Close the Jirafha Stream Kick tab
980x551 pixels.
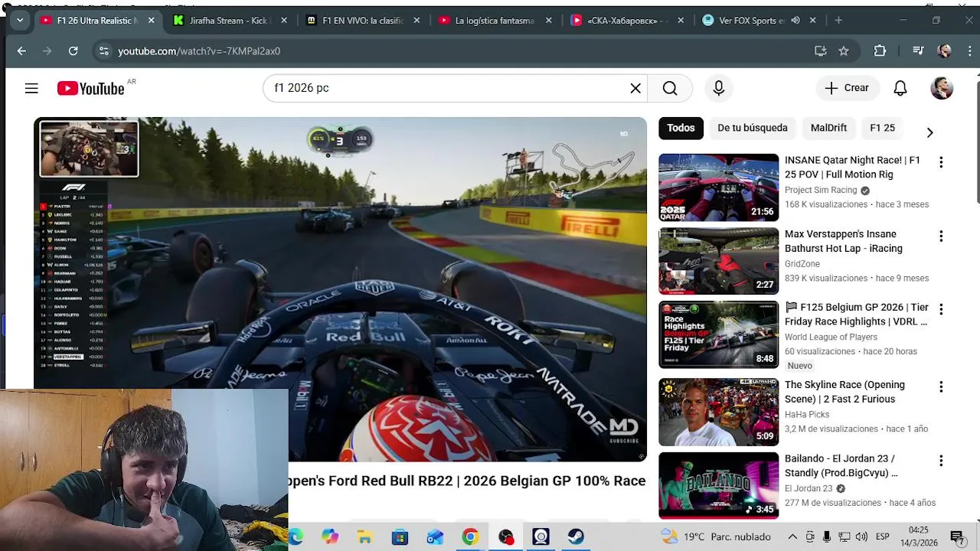tap(283, 20)
